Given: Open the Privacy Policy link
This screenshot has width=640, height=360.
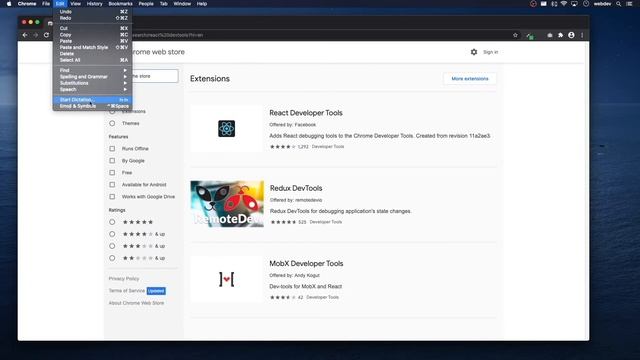Looking at the screenshot, I should click(124, 278).
